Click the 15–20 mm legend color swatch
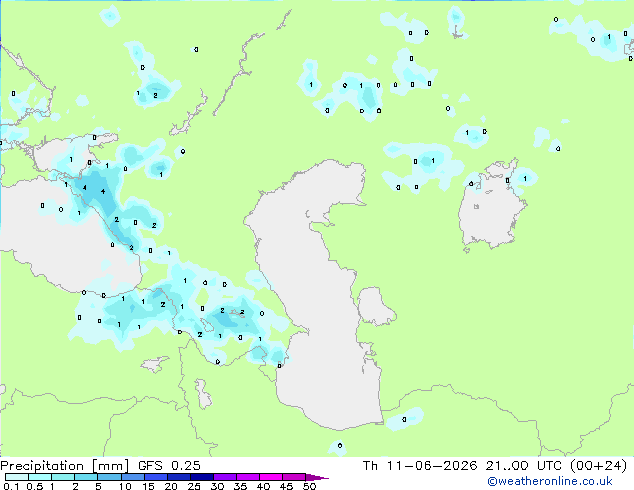Viewport: 634px width, 490px height. [155, 477]
